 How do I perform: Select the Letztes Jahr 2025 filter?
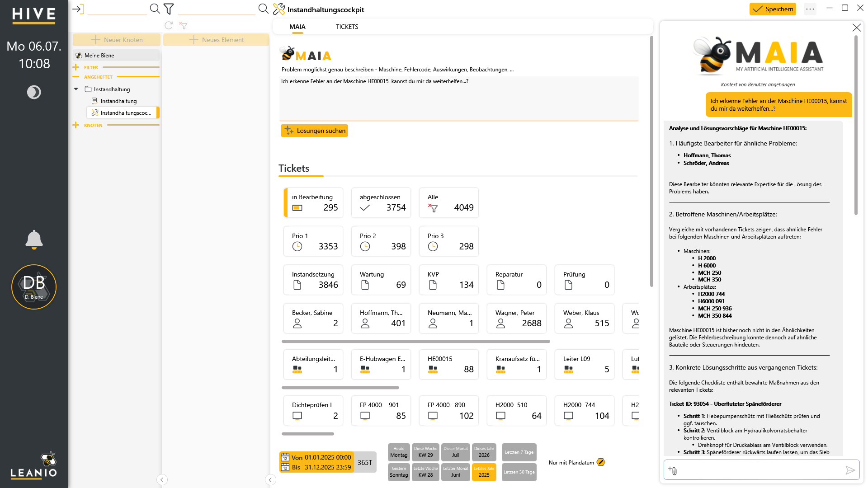click(484, 472)
